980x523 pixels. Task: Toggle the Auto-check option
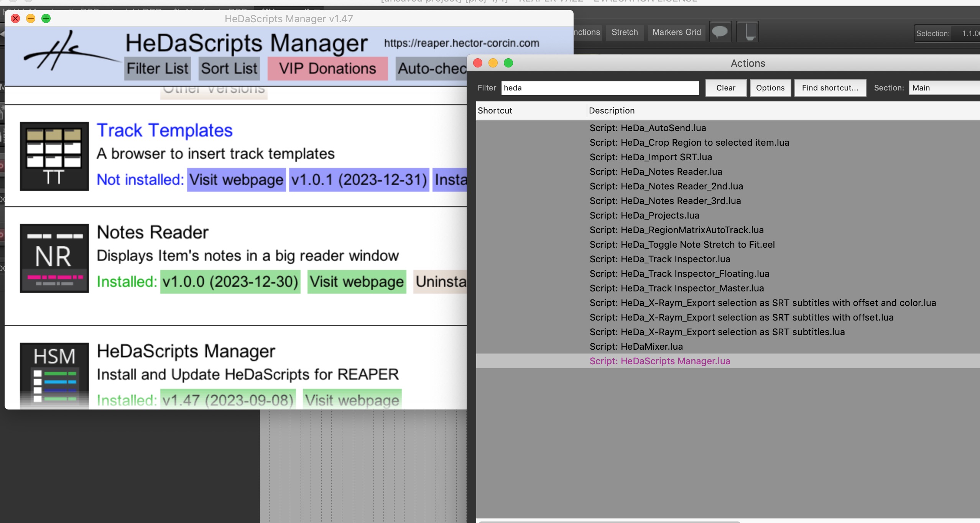(431, 69)
